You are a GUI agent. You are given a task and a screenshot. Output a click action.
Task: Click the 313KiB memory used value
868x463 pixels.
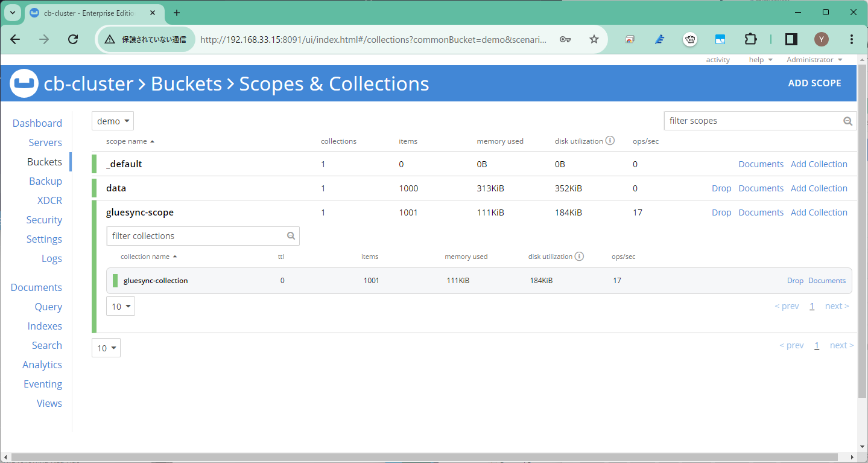[x=490, y=188]
